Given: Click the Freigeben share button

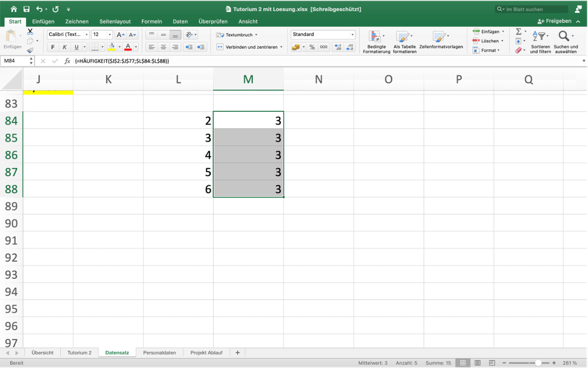Looking at the screenshot, I should pos(554,21).
